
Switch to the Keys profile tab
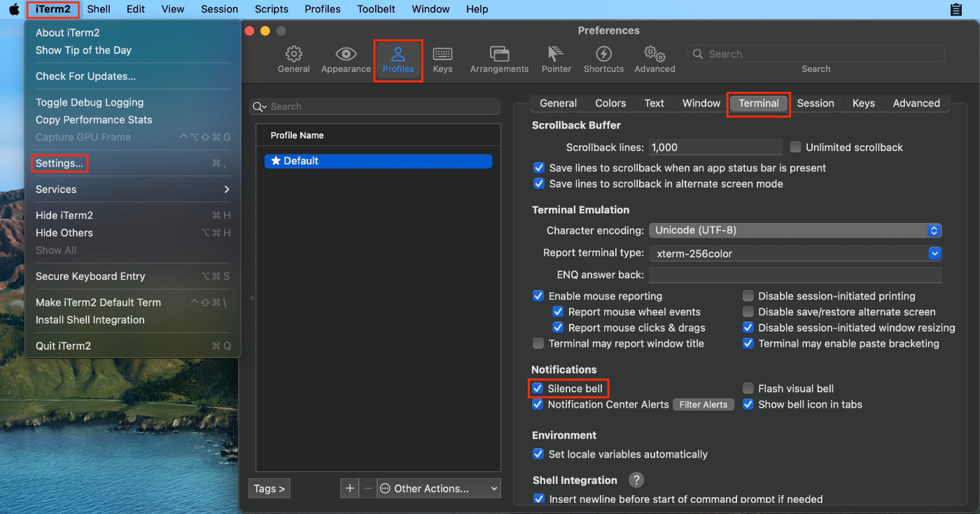click(x=863, y=103)
